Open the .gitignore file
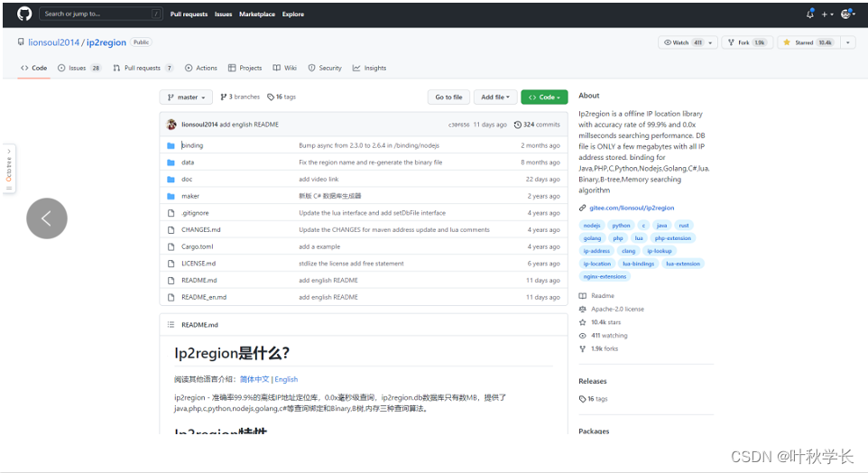Screen dimensions: 868x473 [x=195, y=213]
